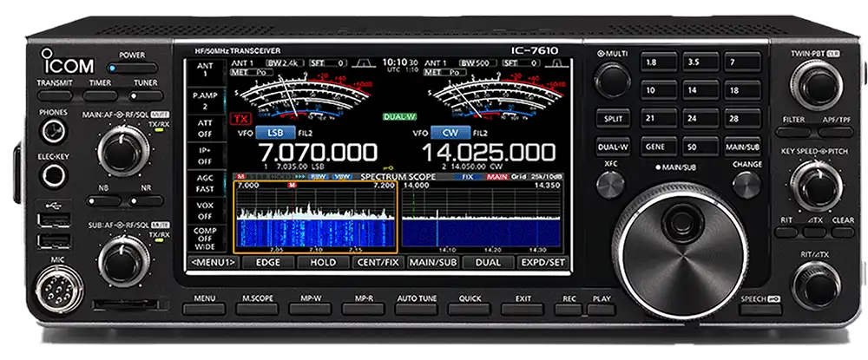
Task: Select the EXPD/SET scope option
Action: (x=542, y=261)
